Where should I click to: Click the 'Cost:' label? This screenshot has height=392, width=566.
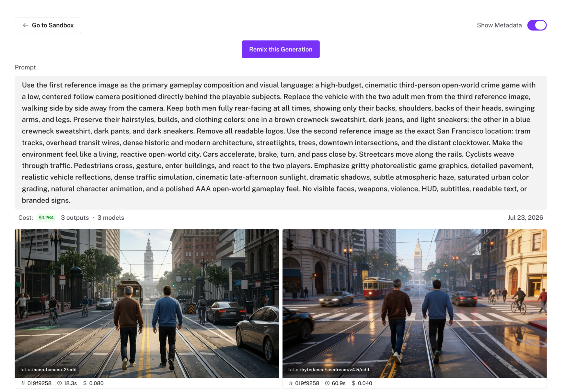click(25, 218)
